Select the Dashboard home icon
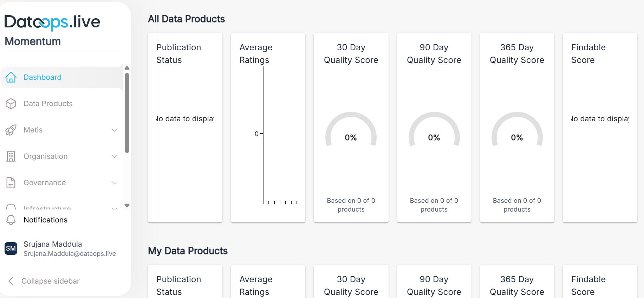644x298 pixels. [11, 77]
